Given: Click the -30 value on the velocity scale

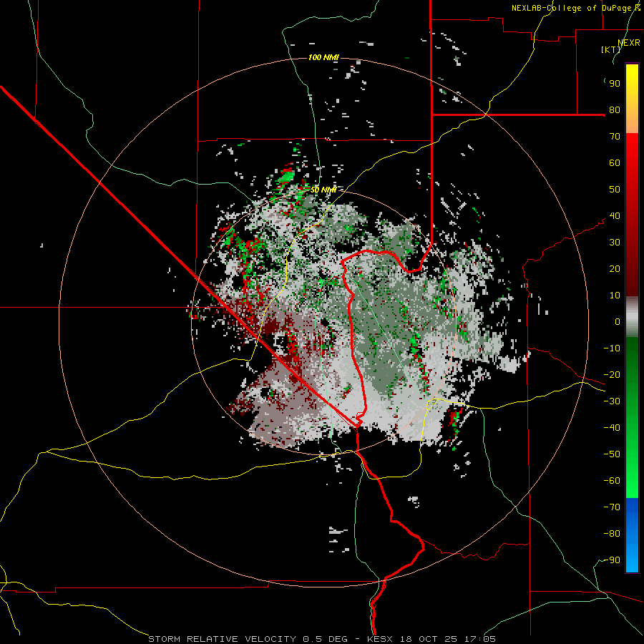Looking at the screenshot, I should click(612, 401).
